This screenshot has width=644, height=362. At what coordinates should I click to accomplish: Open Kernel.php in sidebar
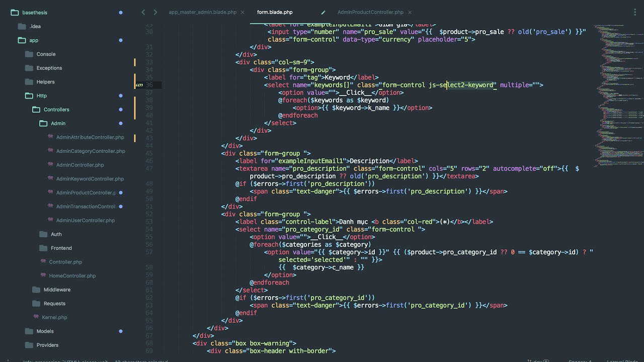pyautogui.click(x=54, y=317)
